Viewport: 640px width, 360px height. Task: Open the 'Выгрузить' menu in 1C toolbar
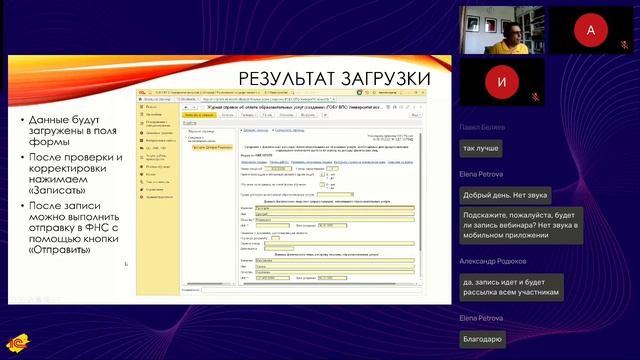pos(309,115)
